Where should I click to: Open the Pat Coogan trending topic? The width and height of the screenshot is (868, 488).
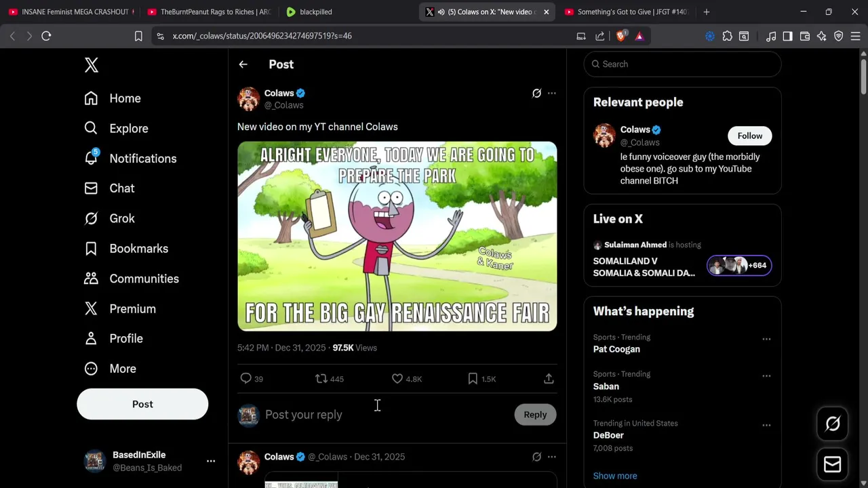click(x=616, y=349)
